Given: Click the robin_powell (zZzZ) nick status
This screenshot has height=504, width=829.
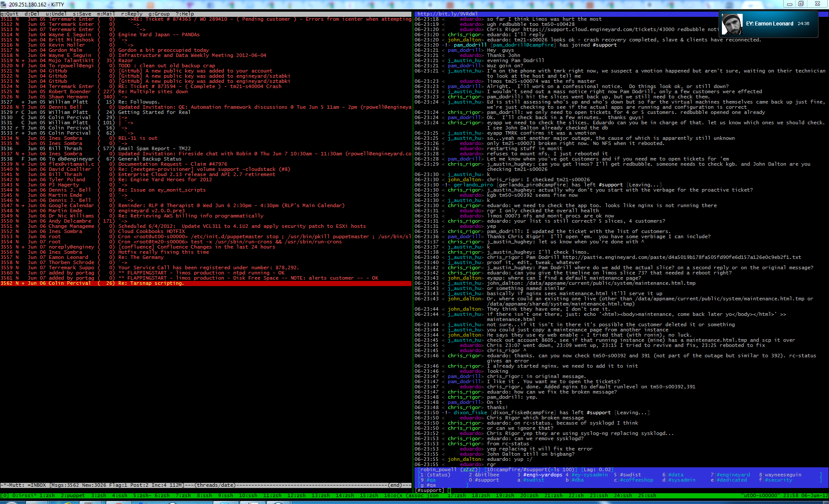Looking at the screenshot, I should coord(449,469).
